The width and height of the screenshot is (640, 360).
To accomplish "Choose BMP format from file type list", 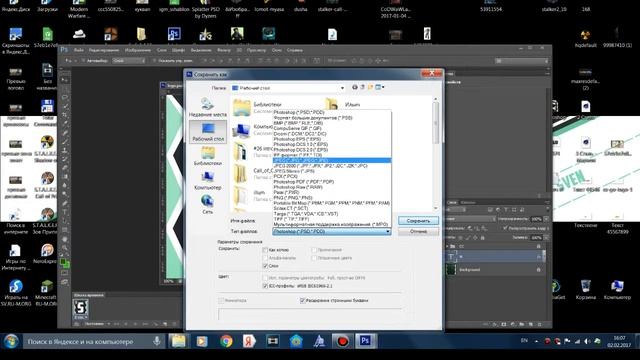I will point(332,123).
